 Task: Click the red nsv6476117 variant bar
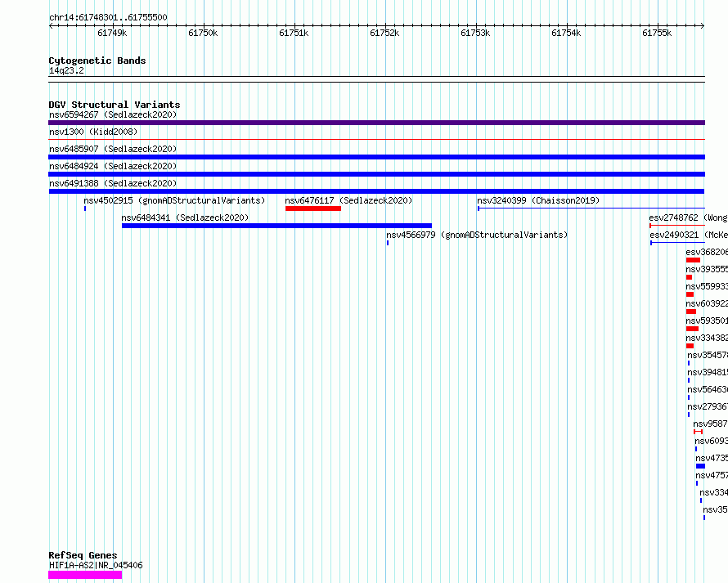(x=313, y=209)
